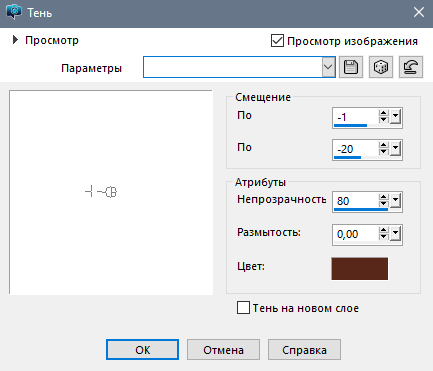Click the Тень dialog application icon
Image resolution: width=433 pixels, height=371 pixels.
pyautogui.click(x=14, y=12)
